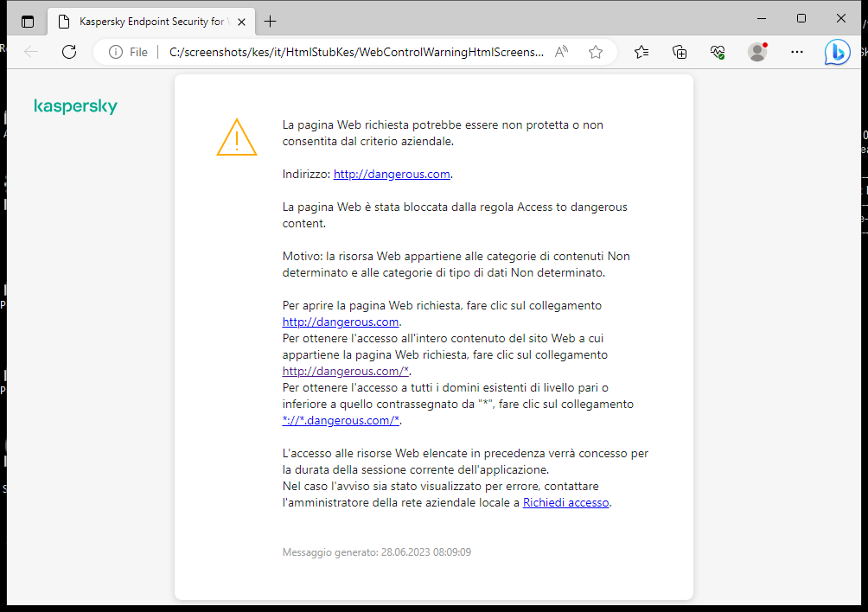Click the Kaspersky logo
This screenshot has height=612, width=868.
pos(75,106)
